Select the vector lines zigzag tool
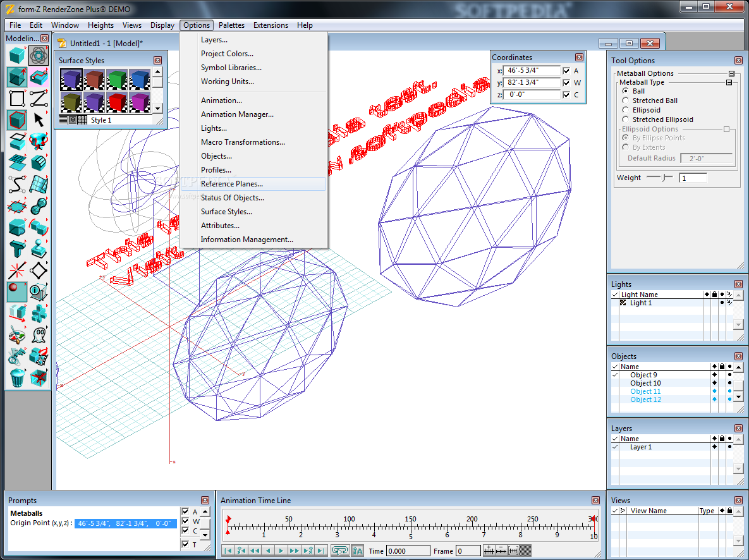The image size is (749, 560). pos(39,99)
